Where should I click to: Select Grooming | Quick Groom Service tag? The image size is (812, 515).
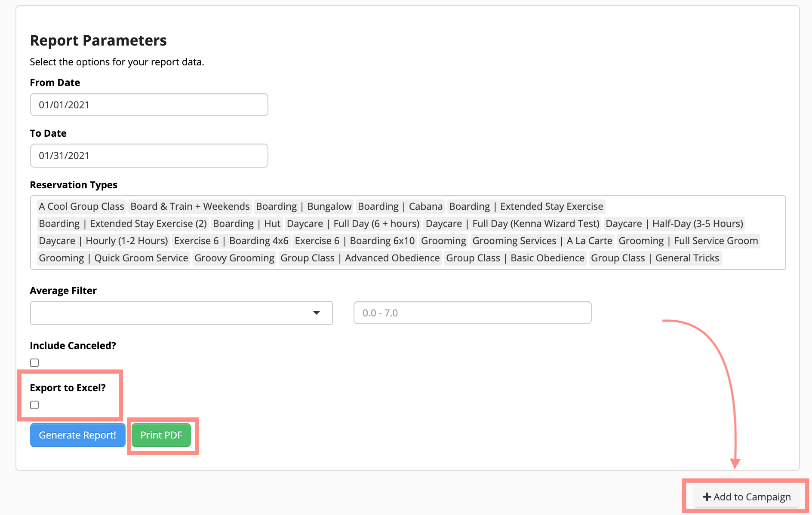pos(114,258)
